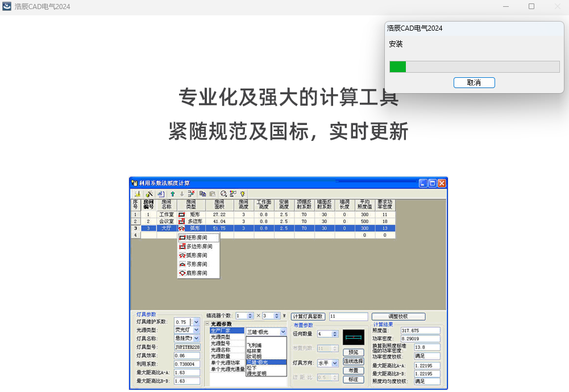
Task: Click the copy row toolbar icon
Action: coord(203,194)
